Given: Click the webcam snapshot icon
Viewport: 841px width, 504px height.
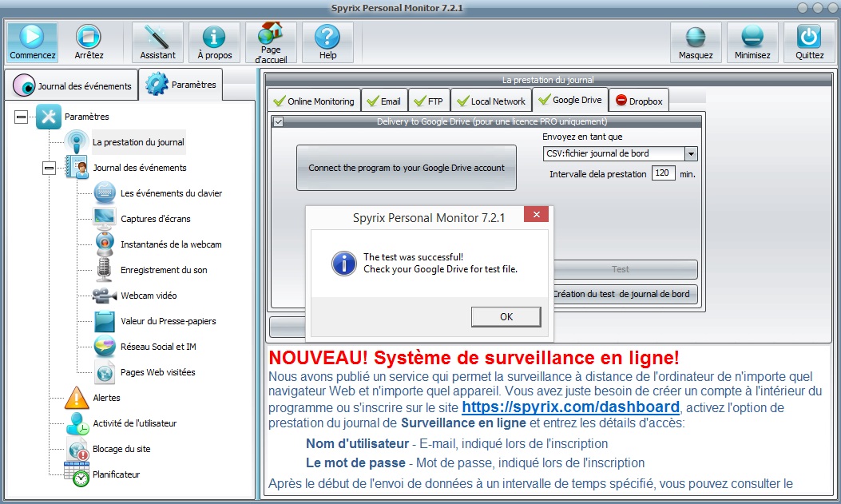Looking at the screenshot, I should 105,244.
